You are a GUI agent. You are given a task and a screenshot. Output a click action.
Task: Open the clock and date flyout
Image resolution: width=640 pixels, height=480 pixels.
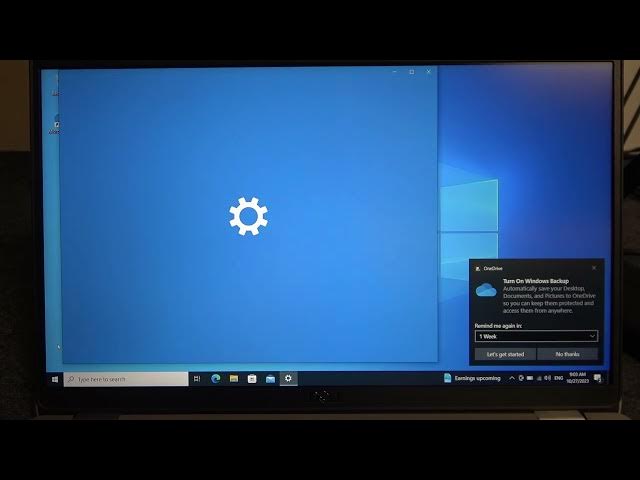[x=577, y=378]
